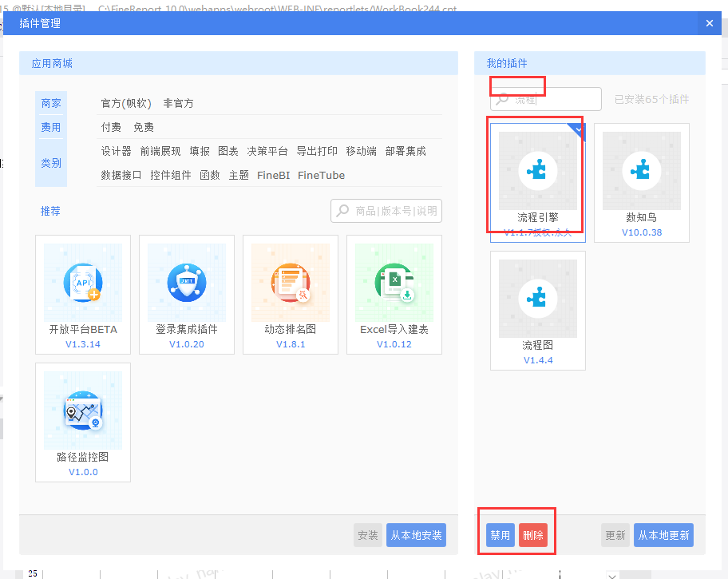Choose the FineBI category

pos(274,175)
